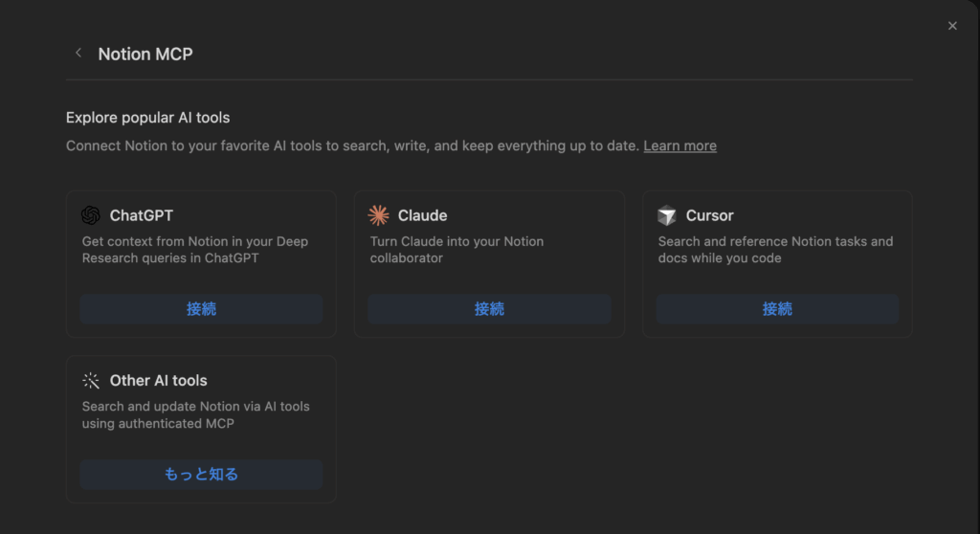Click the authenticated MCP description text
This screenshot has width=980, height=534.
tap(195, 414)
